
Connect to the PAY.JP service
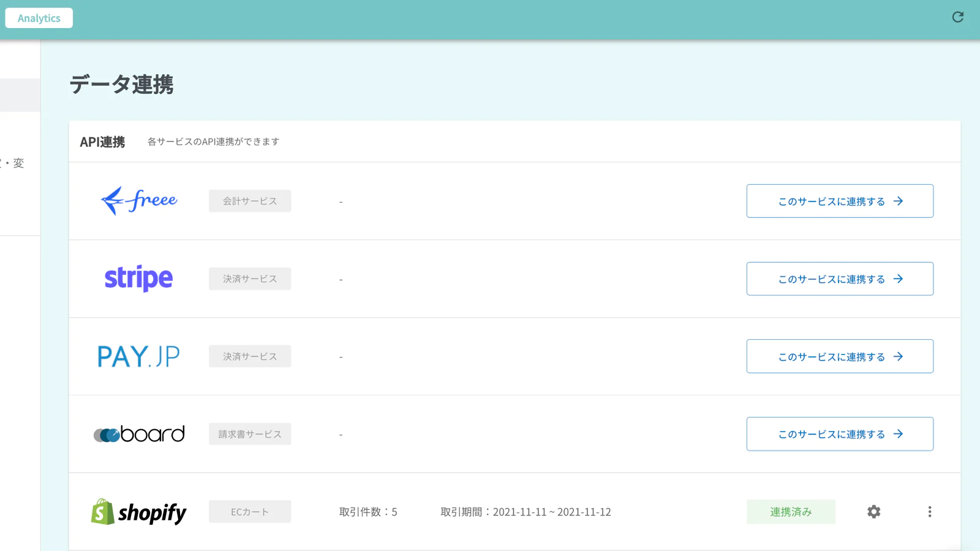[x=840, y=356]
